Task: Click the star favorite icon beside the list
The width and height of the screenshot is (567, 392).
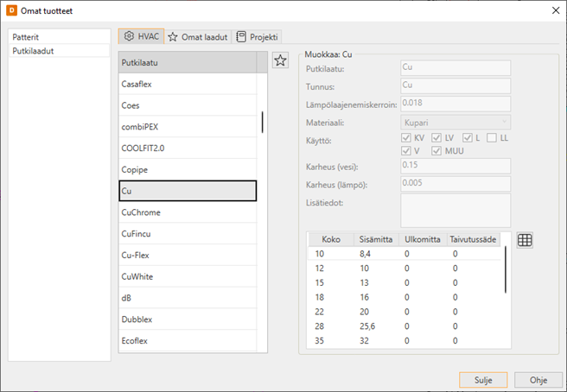Action: point(280,60)
